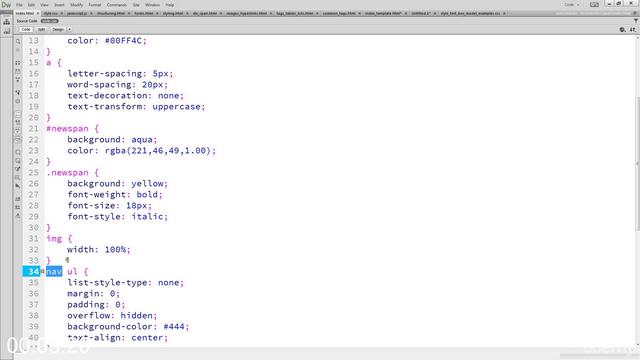The image size is (640, 360).
Task: Show the Code Navigator from coding toolbar
Action: pyautogui.click(x=18, y=50)
